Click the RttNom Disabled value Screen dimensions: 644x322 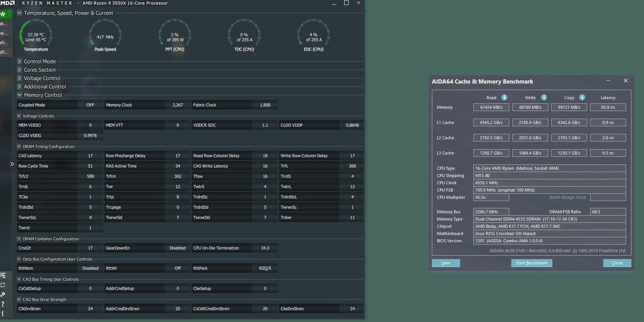(90, 268)
